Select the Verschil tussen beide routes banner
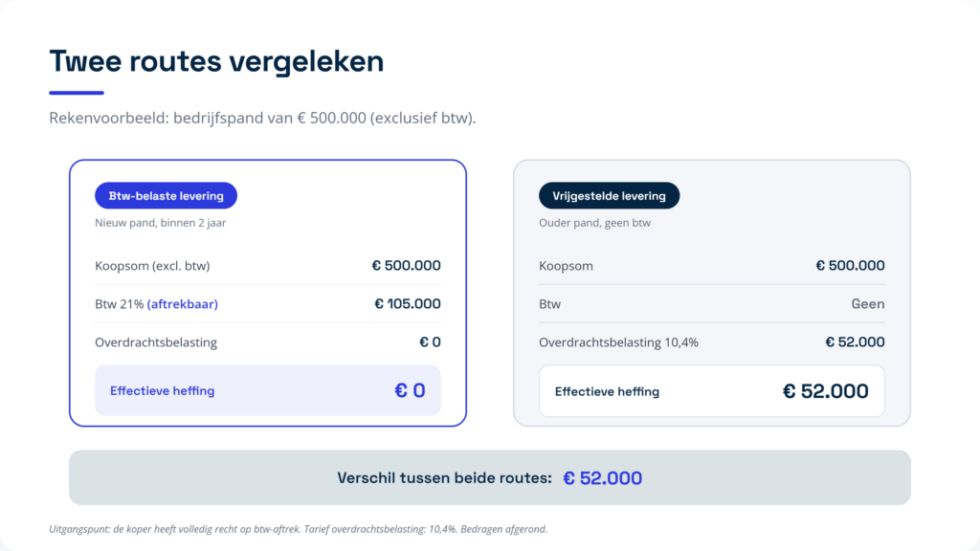The image size is (980, 551). coord(489,477)
